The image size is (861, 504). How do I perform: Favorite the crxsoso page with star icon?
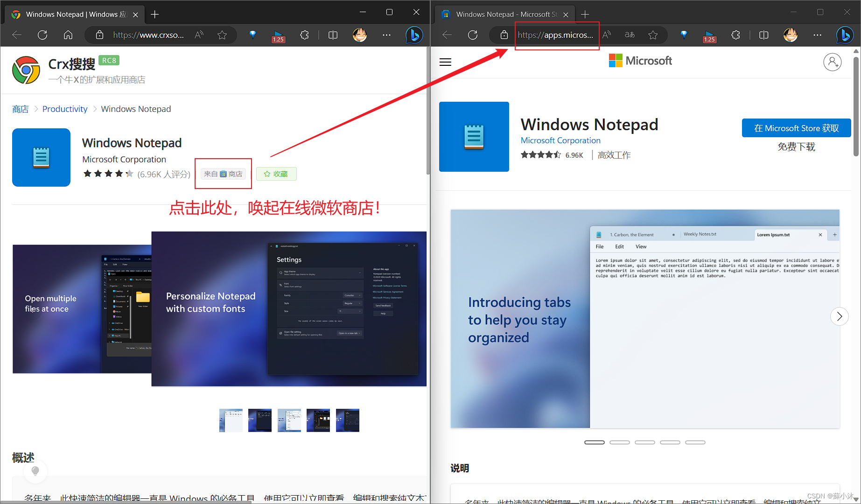tap(222, 35)
